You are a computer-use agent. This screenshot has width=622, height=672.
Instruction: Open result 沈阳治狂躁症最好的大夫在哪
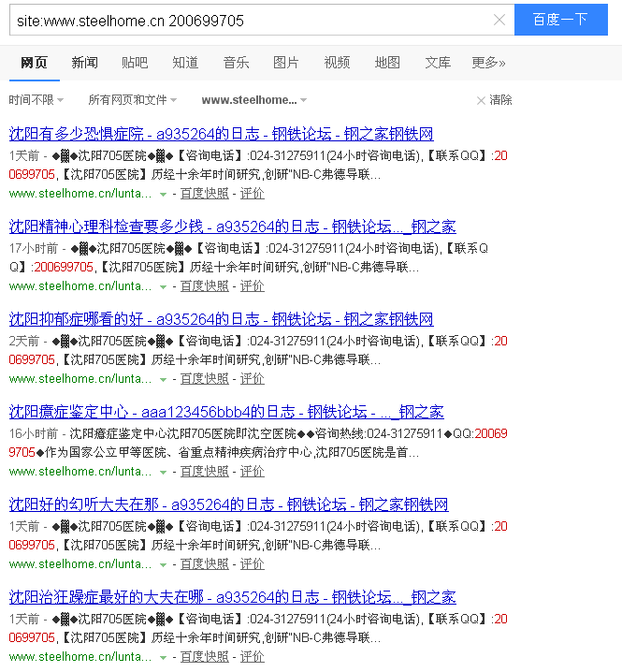point(233,597)
